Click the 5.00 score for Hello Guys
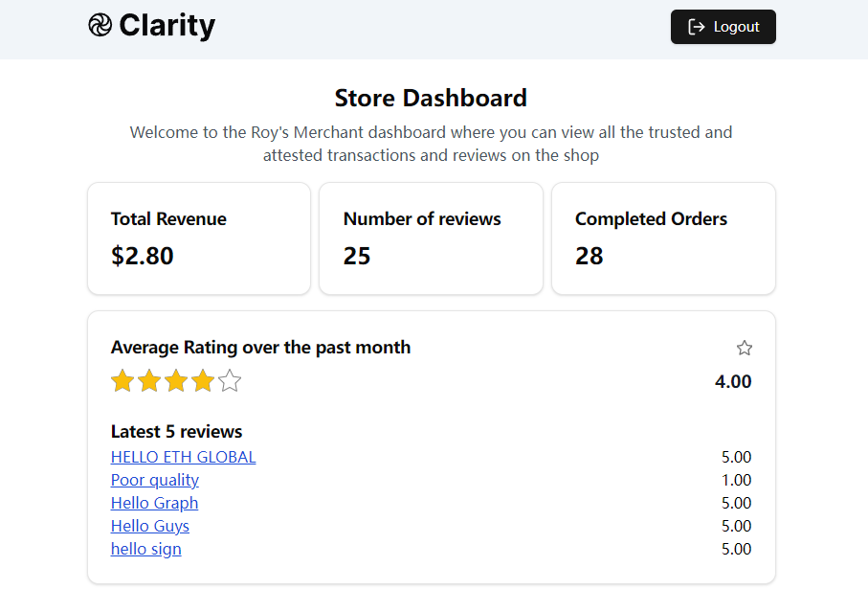This screenshot has width=868, height=589. [736, 526]
